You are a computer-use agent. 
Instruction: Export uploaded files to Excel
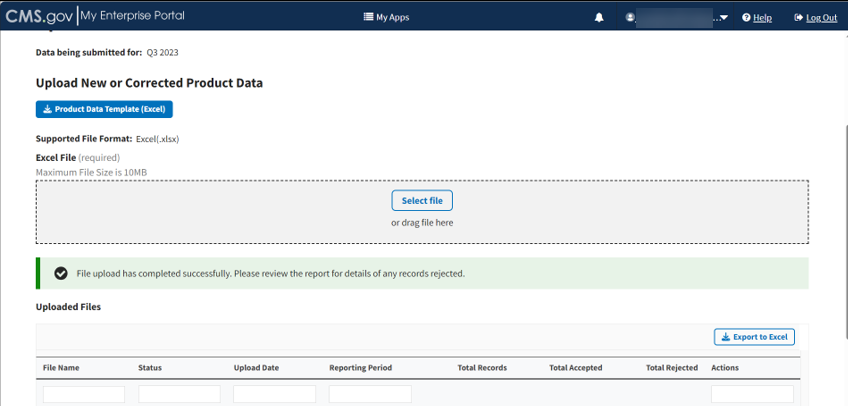[755, 337]
